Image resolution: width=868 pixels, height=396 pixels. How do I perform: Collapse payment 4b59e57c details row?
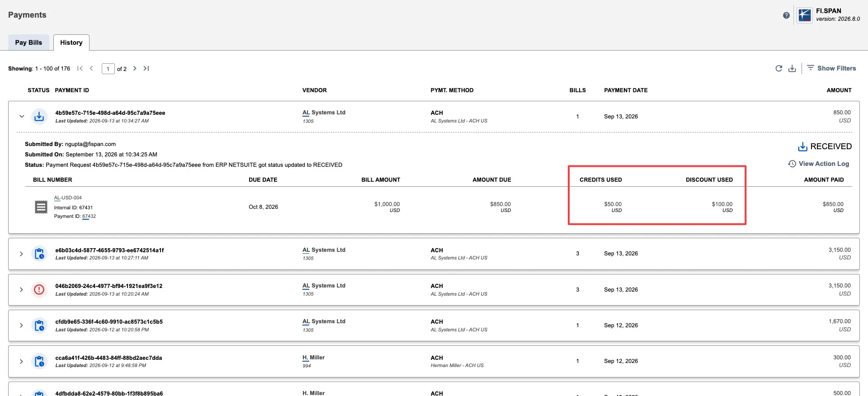(x=22, y=117)
